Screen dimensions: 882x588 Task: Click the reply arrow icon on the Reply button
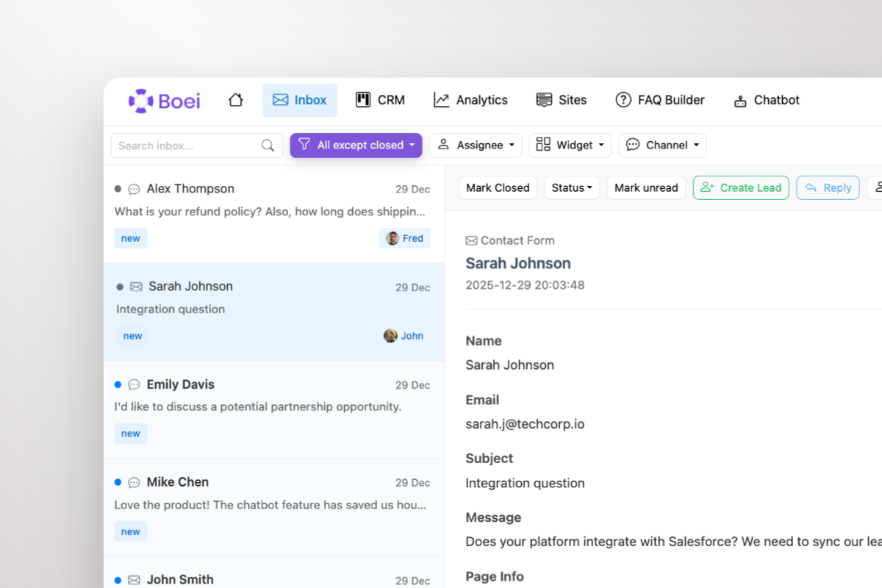click(812, 187)
